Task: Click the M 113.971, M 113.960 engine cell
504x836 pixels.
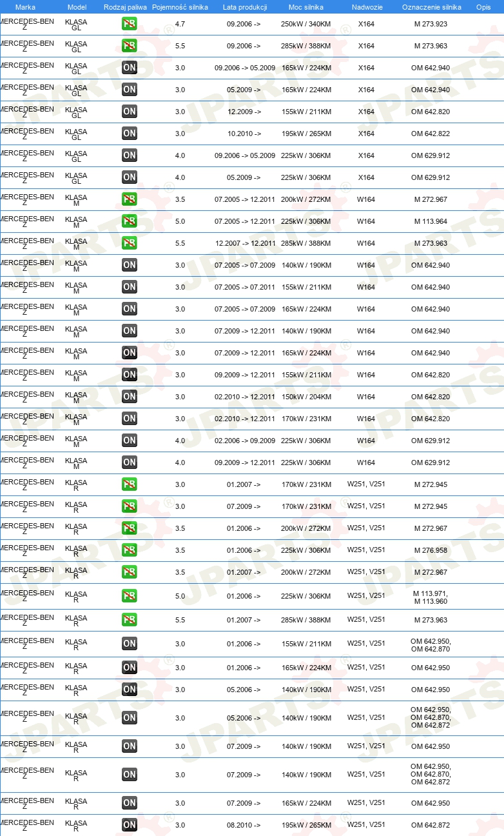Action: click(431, 597)
